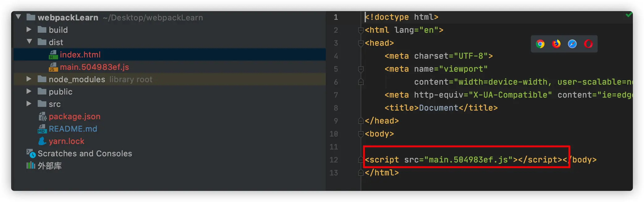The height and width of the screenshot is (202, 644).
Task: Expand the build folder arrow
Action: pyautogui.click(x=29, y=30)
